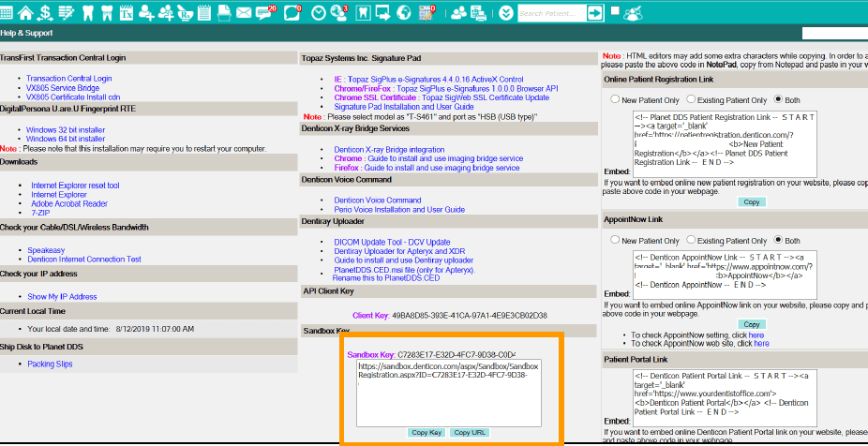Select Both for Online Patient Registration Link

coord(778,100)
